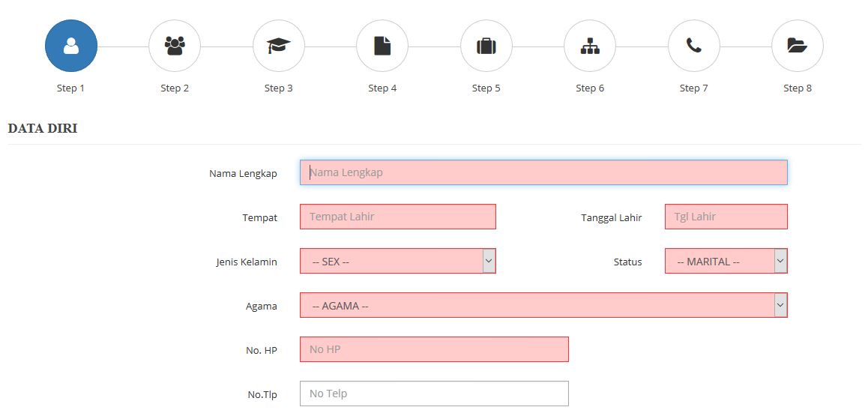Click the Step 1 label text
Screen dimensions: 868x419
point(71,88)
